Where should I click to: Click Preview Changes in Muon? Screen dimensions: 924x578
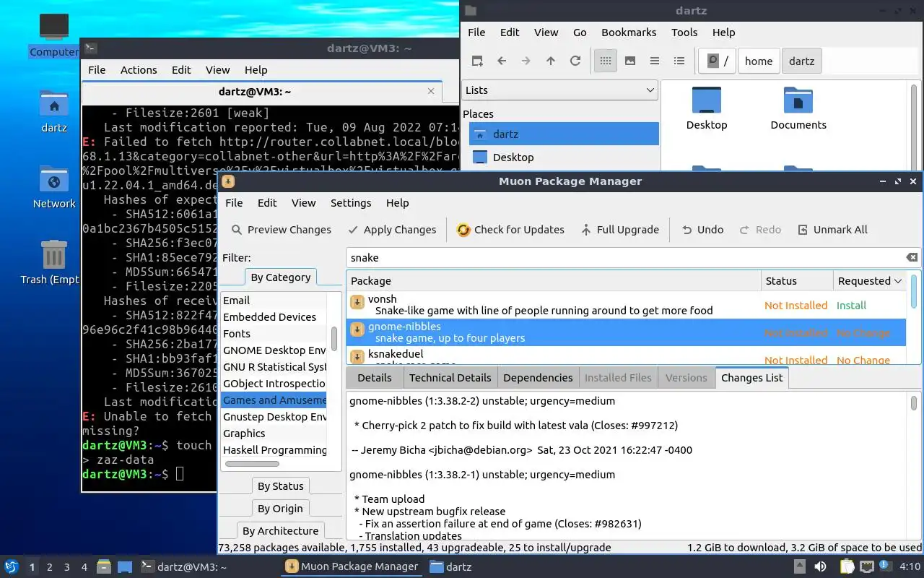point(281,230)
